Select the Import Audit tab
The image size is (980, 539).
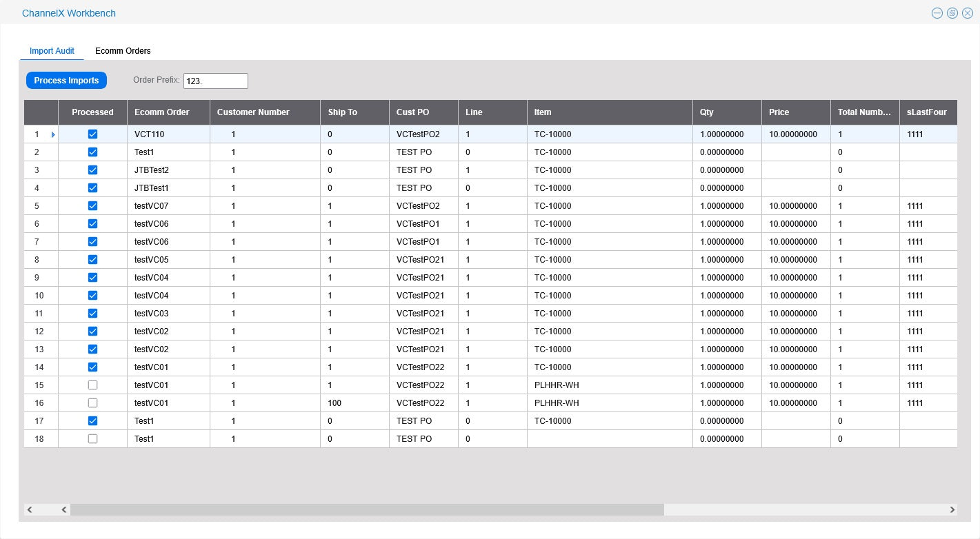point(52,51)
